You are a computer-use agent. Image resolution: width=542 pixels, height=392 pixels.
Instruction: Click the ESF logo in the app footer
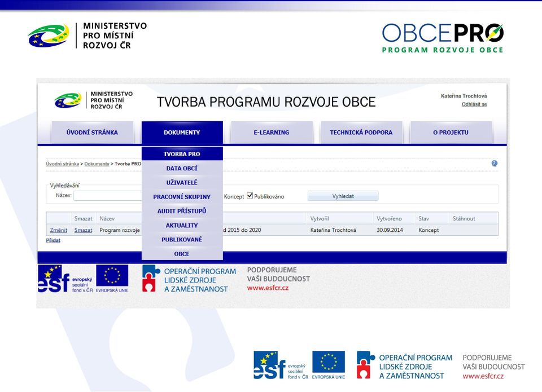pos(65,279)
